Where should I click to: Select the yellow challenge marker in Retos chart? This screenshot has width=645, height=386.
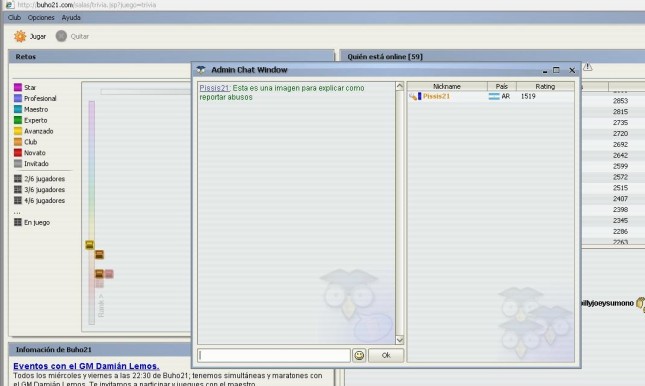point(90,245)
